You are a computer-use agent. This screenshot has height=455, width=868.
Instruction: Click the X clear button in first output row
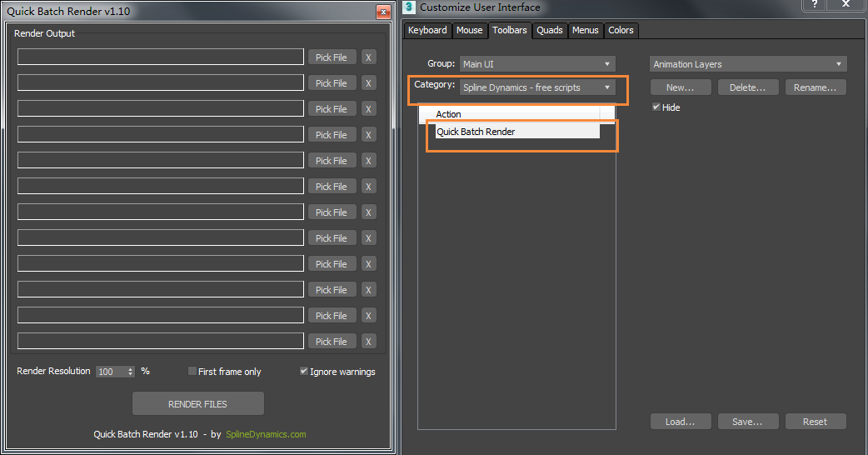coord(369,57)
